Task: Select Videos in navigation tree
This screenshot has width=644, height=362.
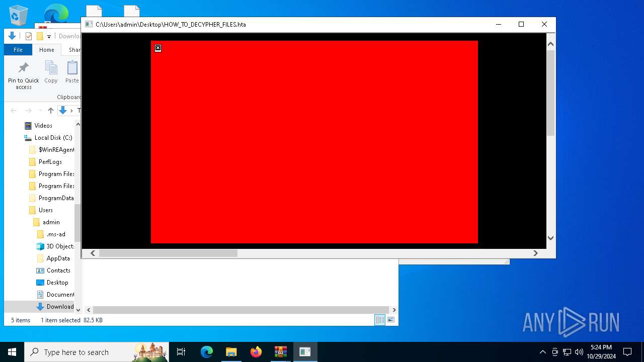Action: tap(43, 126)
